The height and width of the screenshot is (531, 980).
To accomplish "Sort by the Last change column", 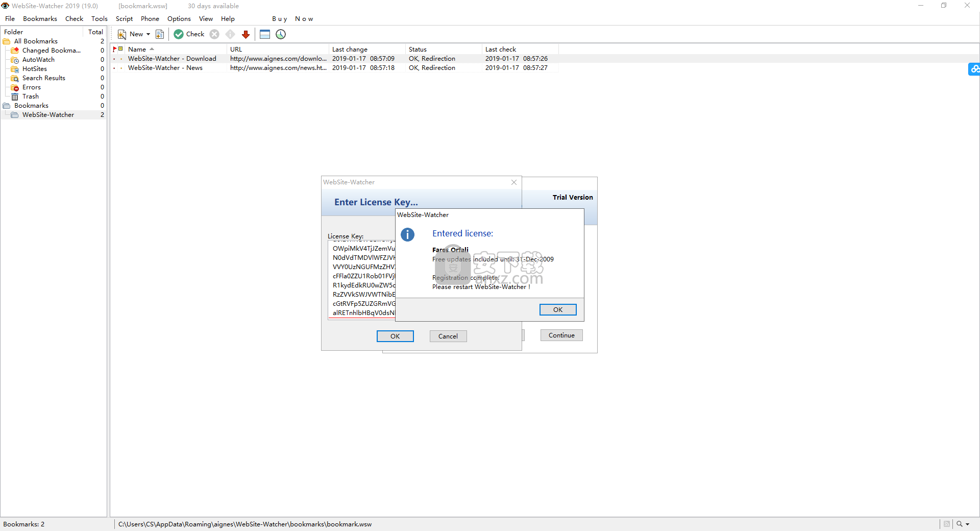I will 367,50.
